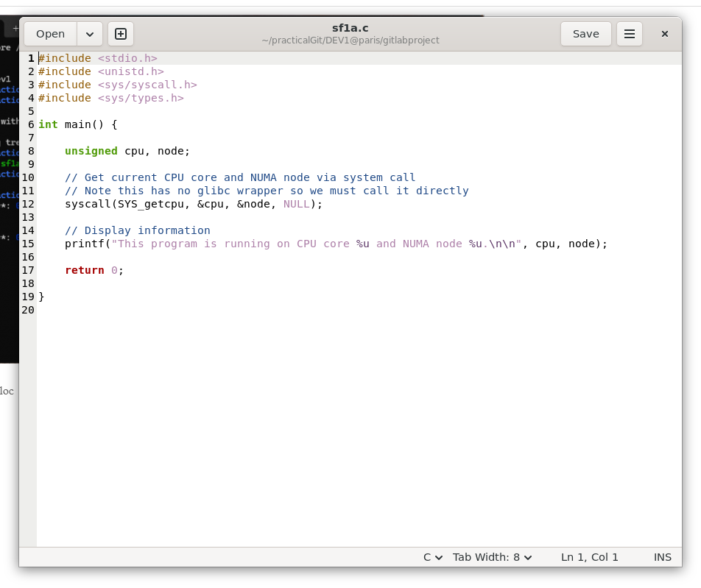Expand the recent files dropdown arrow beside Open
701x588 pixels.
click(x=90, y=34)
